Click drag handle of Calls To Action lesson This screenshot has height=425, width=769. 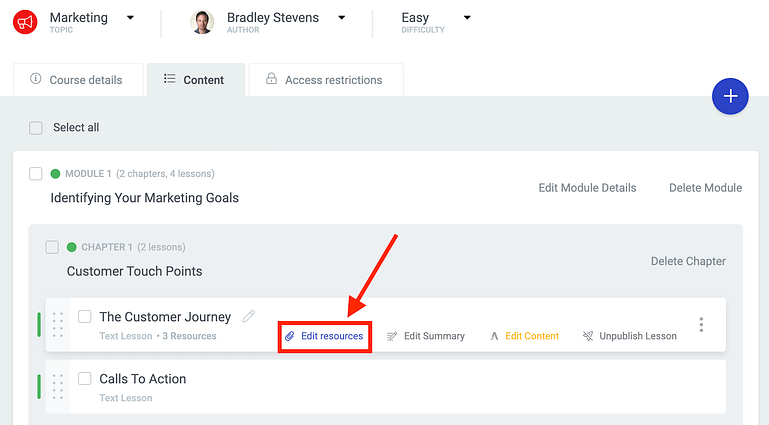pos(58,387)
